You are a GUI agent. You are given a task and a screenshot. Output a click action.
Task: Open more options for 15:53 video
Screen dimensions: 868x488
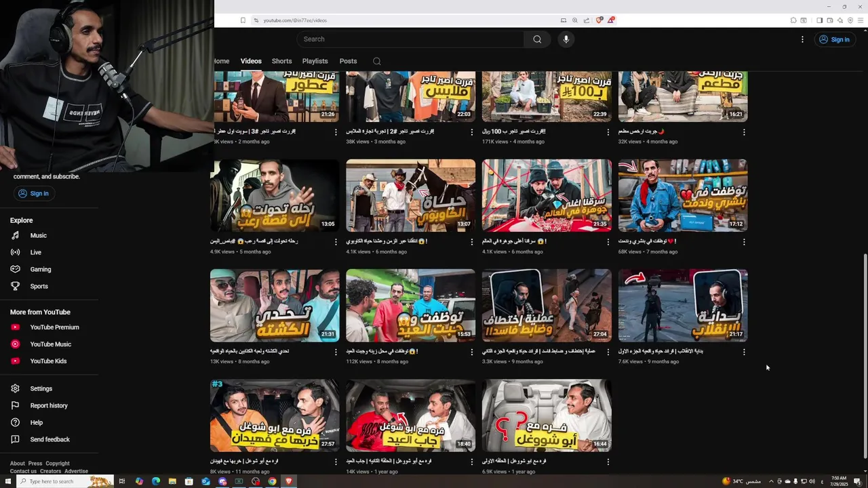click(472, 352)
